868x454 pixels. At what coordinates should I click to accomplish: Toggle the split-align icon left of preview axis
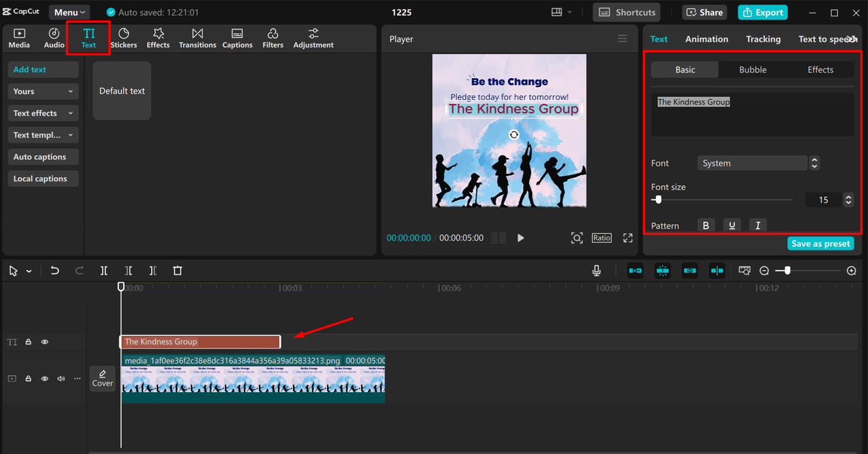pyautogui.click(x=717, y=271)
